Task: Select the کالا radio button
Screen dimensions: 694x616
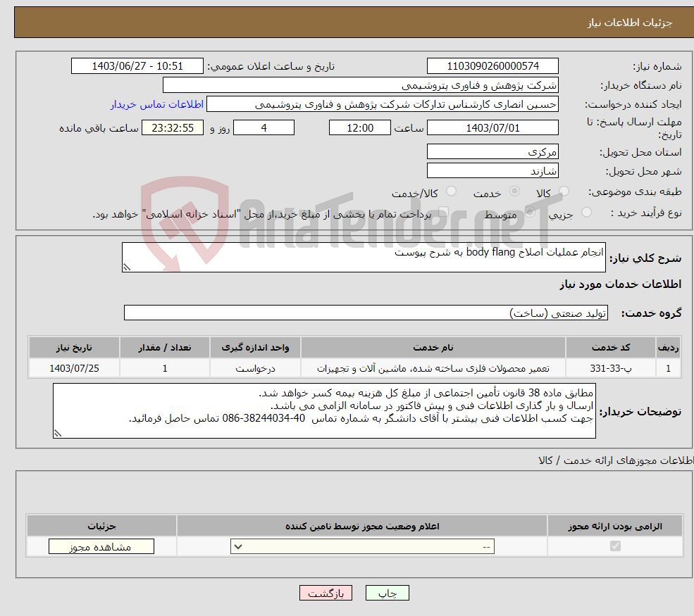Action: [564, 191]
